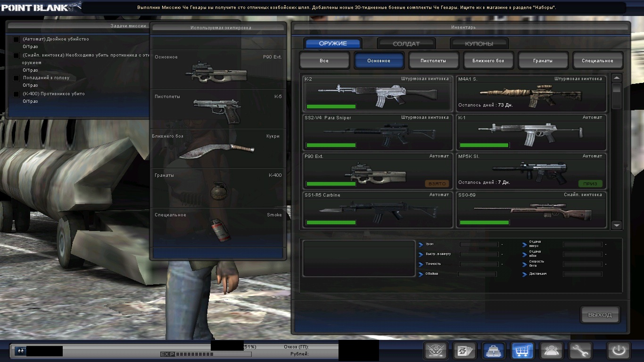Filter weapons by Пистолеты category
The width and height of the screenshot is (644, 362).
tap(433, 61)
